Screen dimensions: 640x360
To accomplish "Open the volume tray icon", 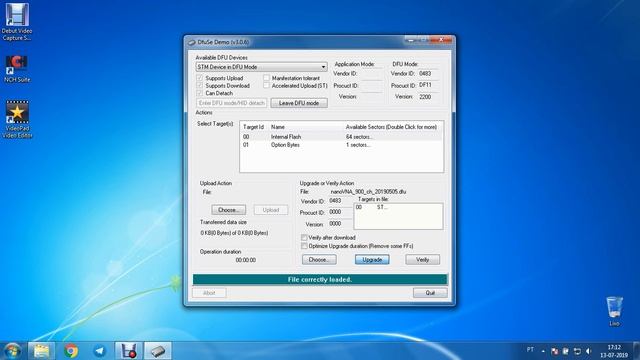I will pos(588,351).
